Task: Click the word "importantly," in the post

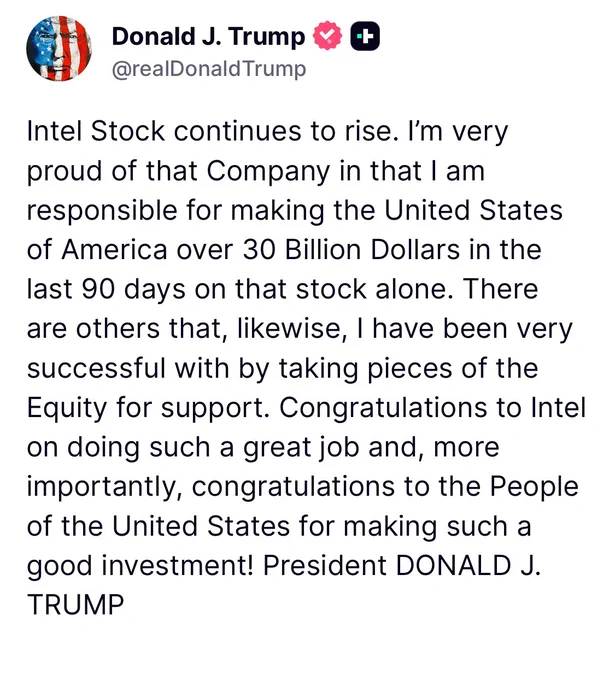Action: 105,487
